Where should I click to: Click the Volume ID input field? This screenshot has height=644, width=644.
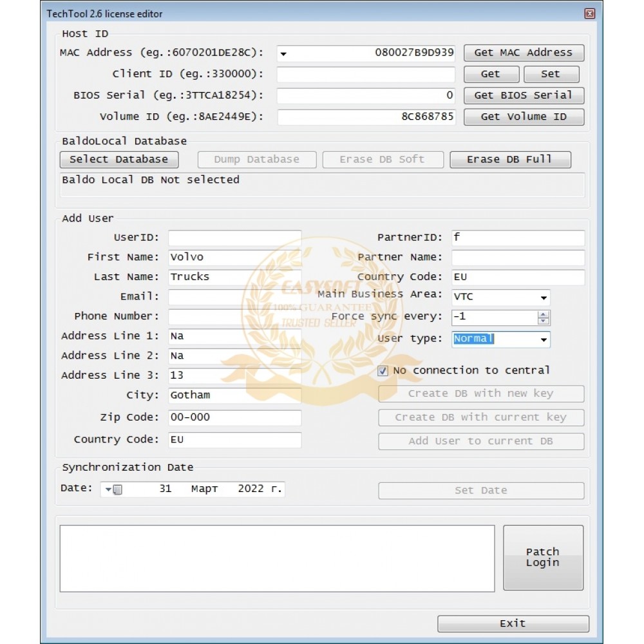tap(366, 117)
